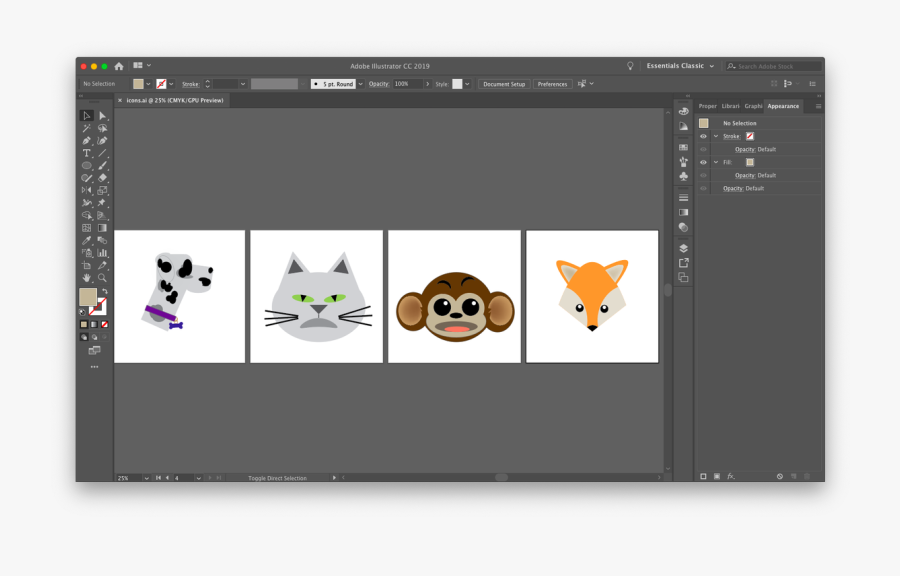Switch to the Properties panel tab
The width and height of the screenshot is (900, 576).
(707, 106)
